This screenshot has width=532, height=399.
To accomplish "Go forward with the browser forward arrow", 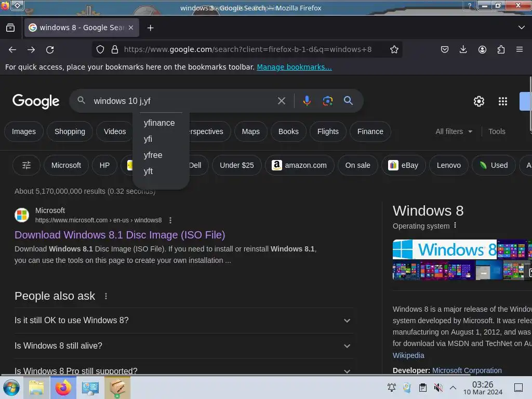I will pos(31,49).
